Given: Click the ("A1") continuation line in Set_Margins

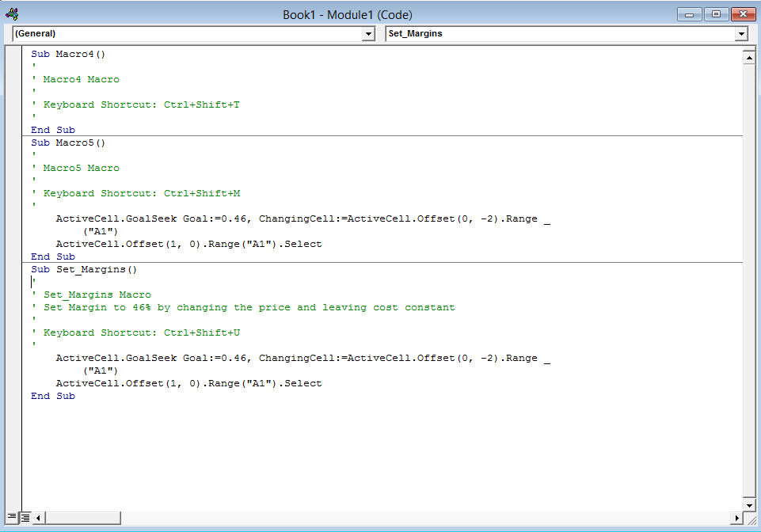Looking at the screenshot, I should click(x=101, y=370).
